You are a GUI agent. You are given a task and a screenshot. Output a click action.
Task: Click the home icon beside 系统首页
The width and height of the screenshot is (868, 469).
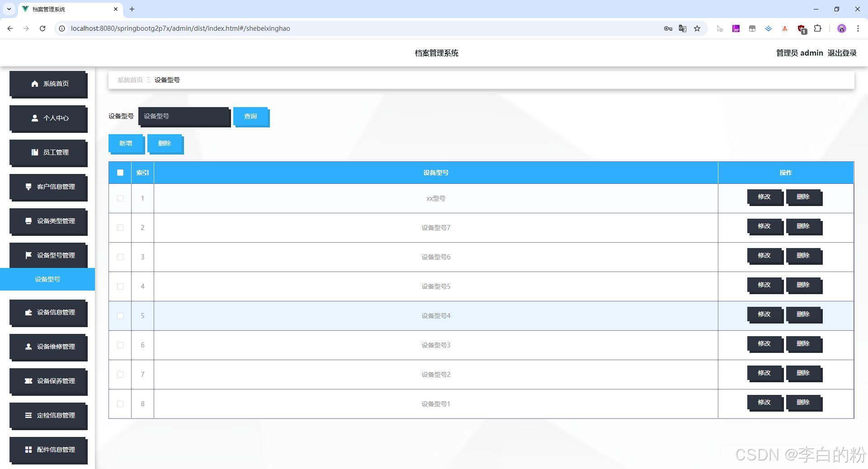click(x=35, y=84)
